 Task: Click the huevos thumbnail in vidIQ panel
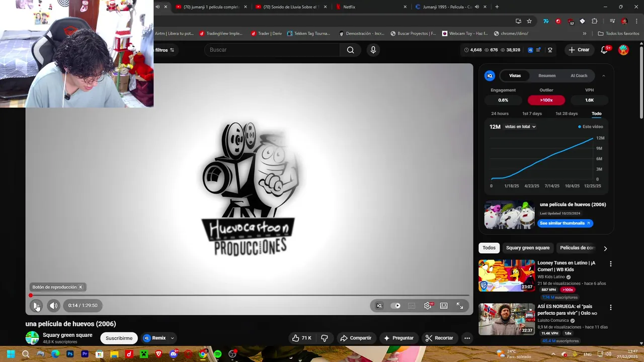pos(509,215)
